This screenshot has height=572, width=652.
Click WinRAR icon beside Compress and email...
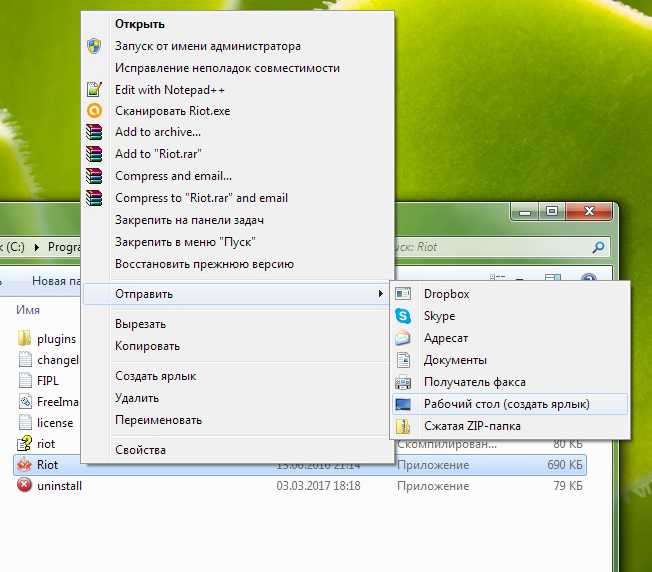(x=94, y=176)
